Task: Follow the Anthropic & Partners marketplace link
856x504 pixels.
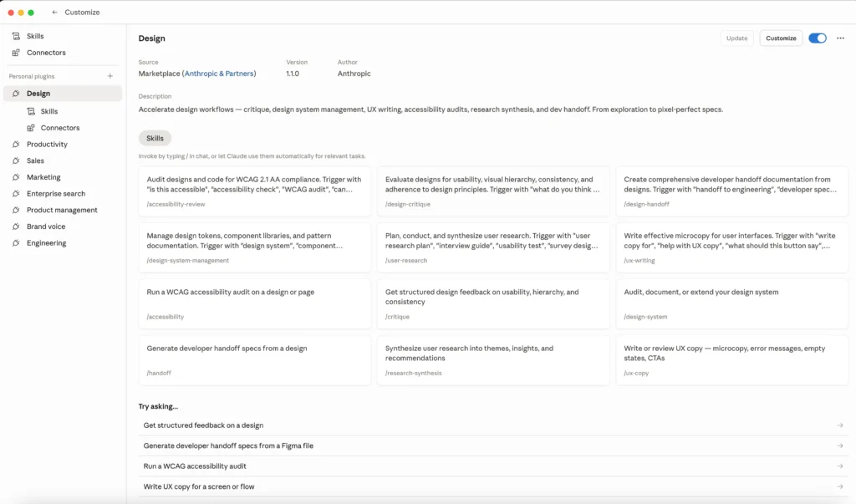Action: 220,74
